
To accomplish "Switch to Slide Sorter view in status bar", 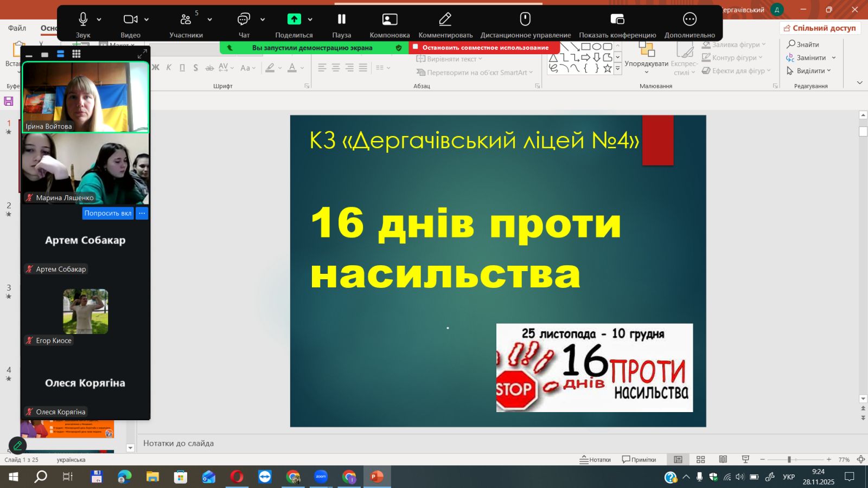I will click(700, 459).
